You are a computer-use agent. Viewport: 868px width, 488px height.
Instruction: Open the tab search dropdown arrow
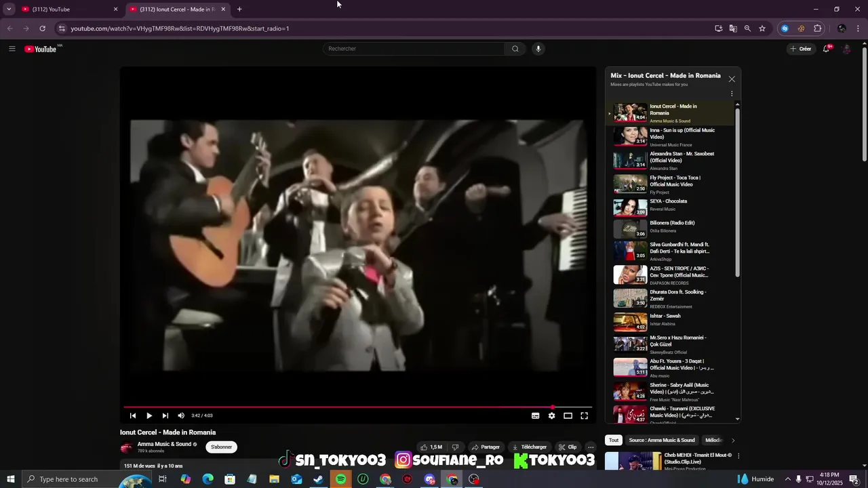point(9,9)
